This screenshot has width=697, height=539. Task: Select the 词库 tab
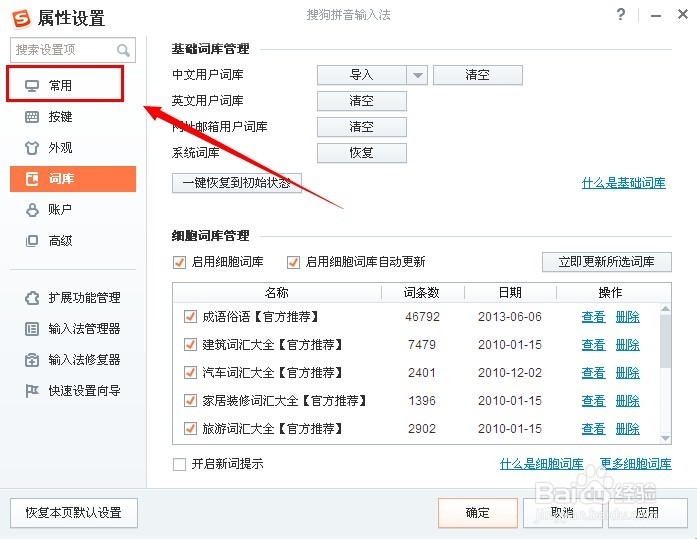[73, 179]
